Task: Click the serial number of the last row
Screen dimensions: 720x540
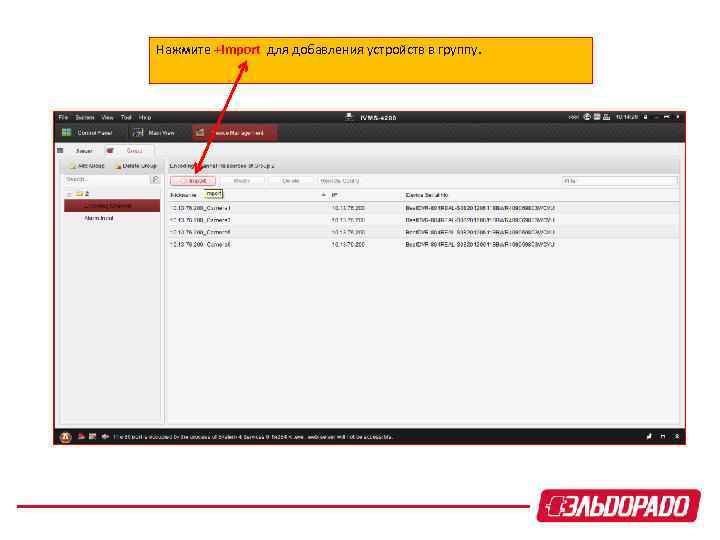Action: pos(480,245)
